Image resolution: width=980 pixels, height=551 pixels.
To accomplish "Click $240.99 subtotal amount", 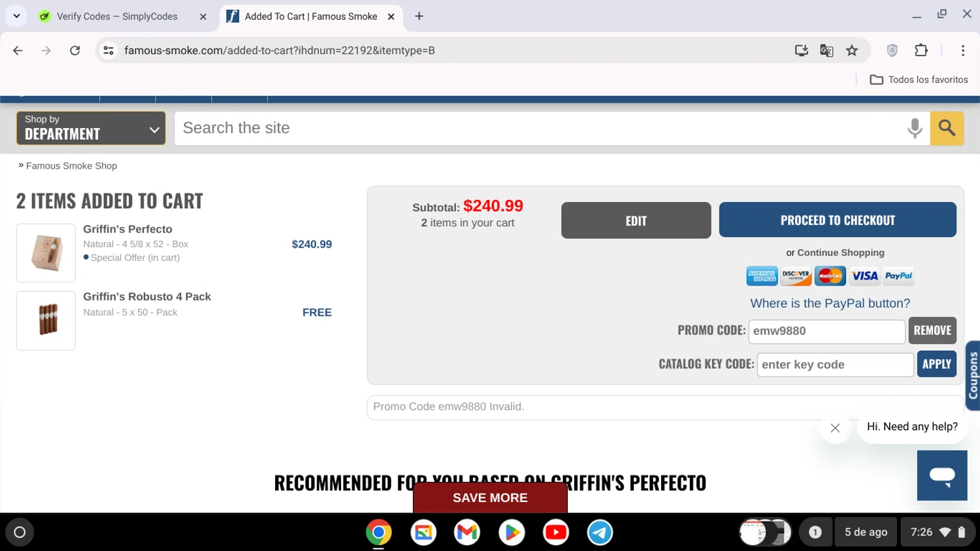I will coord(493,206).
